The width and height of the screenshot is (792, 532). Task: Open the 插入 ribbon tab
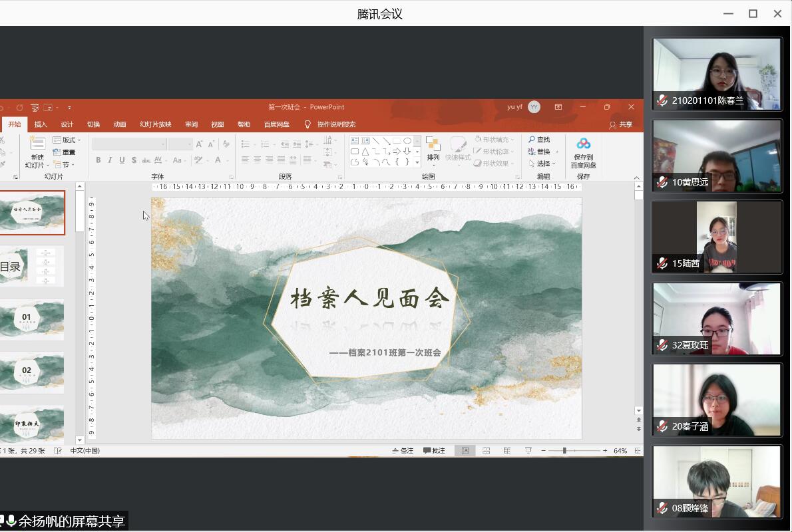click(x=41, y=124)
